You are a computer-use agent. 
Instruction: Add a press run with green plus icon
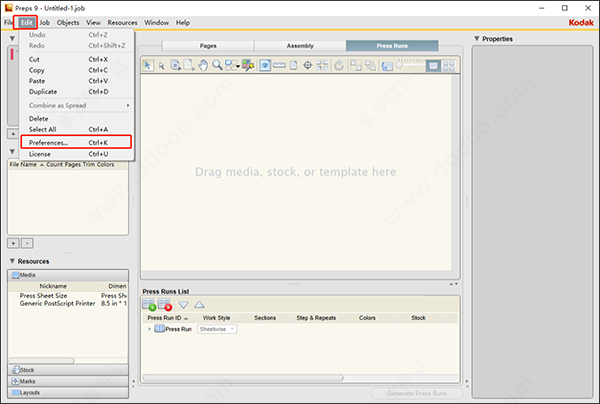point(149,305)
